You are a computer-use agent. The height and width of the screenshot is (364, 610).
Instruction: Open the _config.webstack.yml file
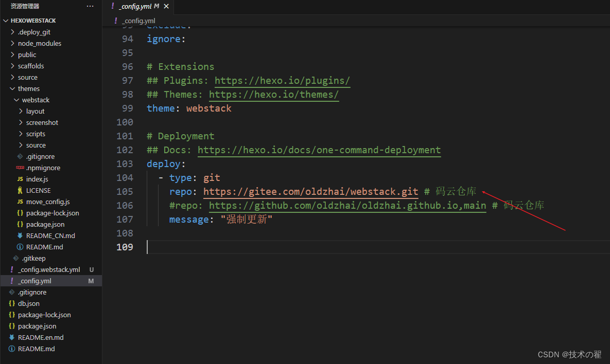48,269
